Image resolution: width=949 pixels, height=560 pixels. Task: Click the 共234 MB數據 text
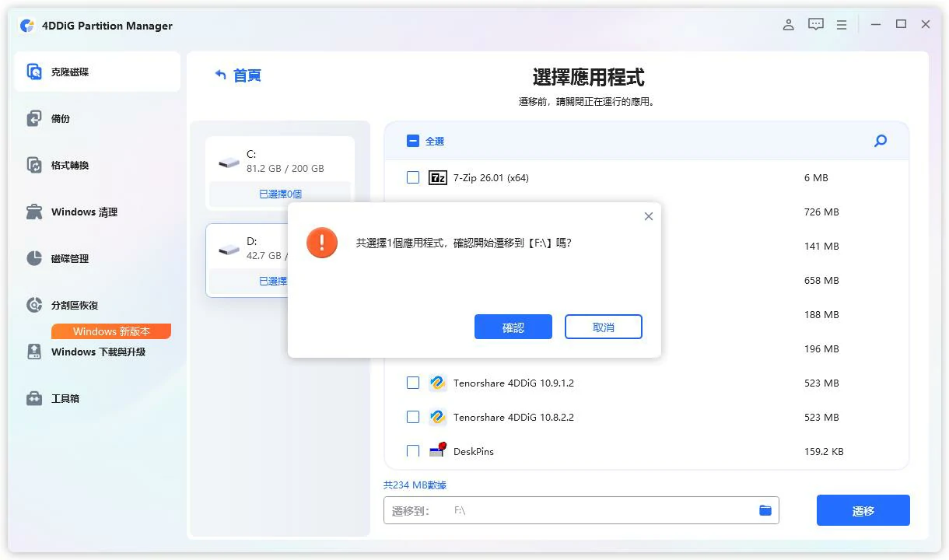pyautogui.click(x=415, y=485)
